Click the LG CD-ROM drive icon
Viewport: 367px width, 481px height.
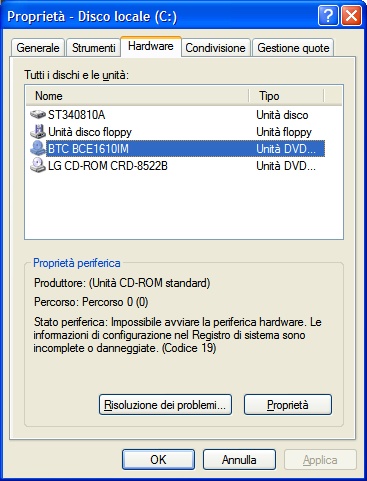[38, 165]
